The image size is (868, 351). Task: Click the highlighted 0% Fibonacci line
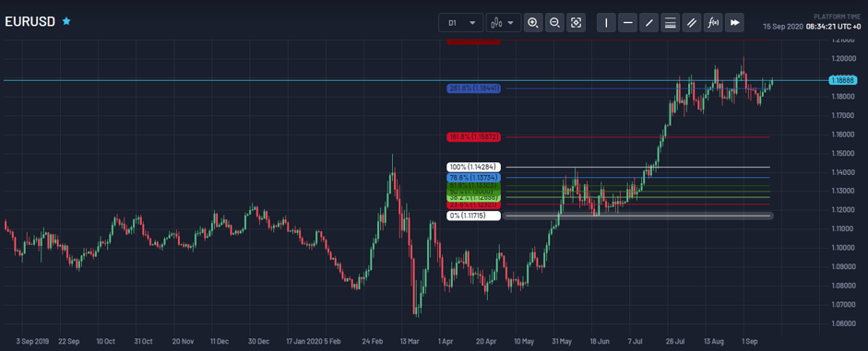click(x=637, y=216)
